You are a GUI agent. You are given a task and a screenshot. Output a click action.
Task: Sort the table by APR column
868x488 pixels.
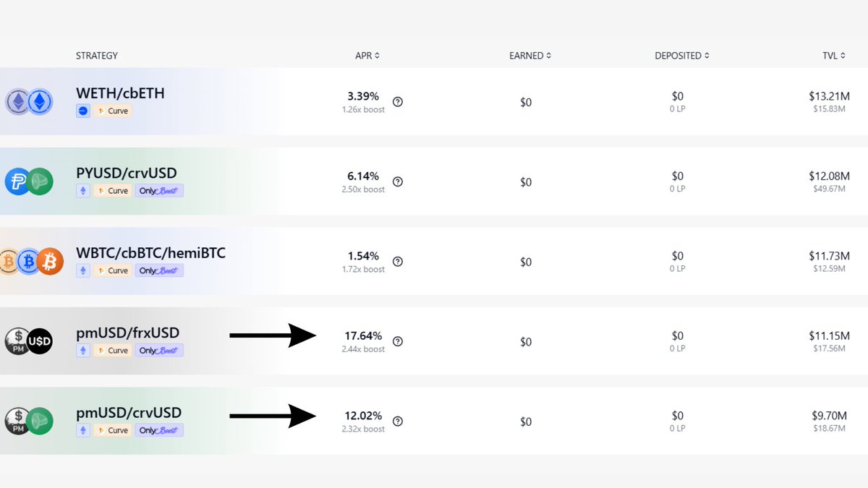pos(367,56)
